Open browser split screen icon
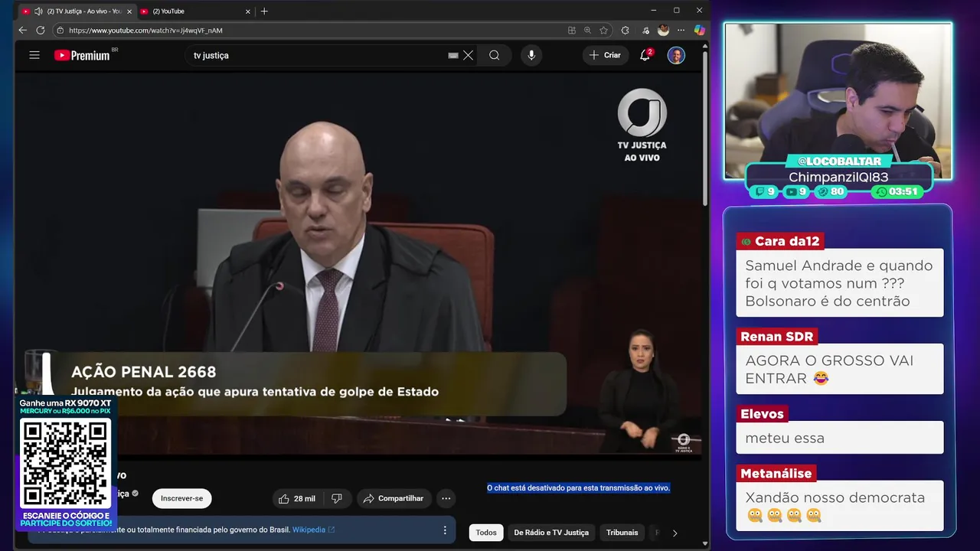The height and width of the screenshot is (551, 980). click(x=571, y=30)
